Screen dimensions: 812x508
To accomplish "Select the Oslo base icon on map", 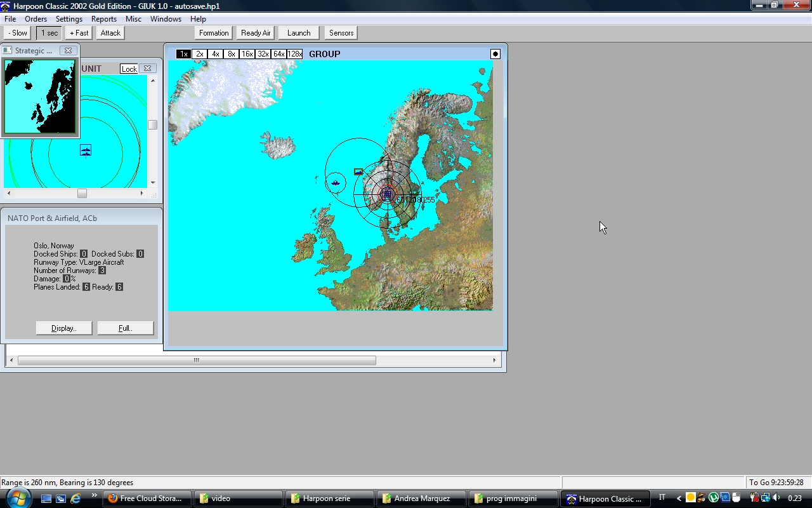I will tap(388, 194).
